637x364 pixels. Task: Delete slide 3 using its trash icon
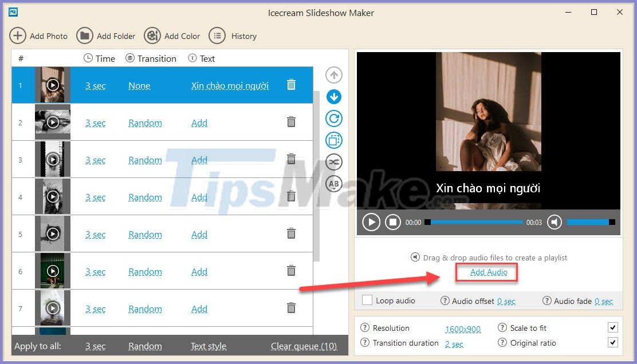[x=291, y=160]
